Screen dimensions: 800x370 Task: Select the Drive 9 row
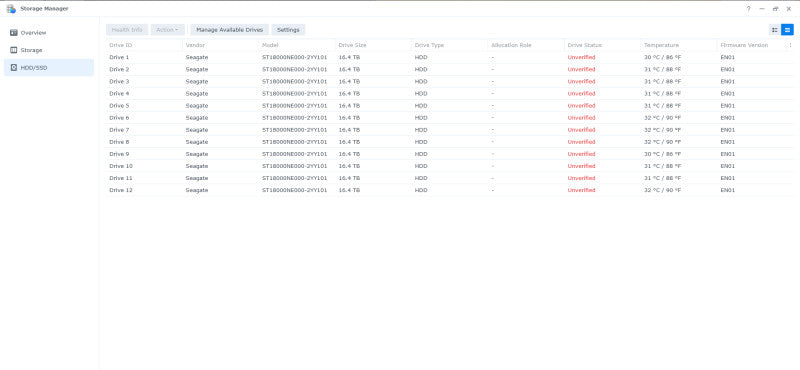point(449,154)
